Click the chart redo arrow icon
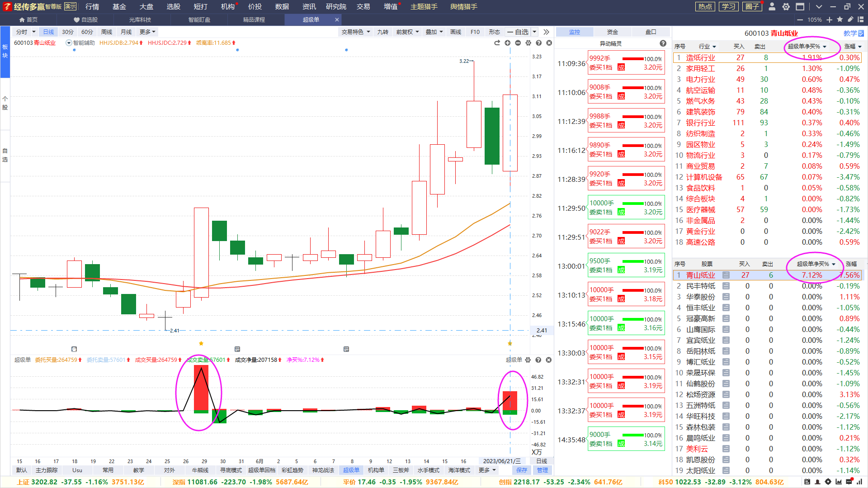Image resolution: width=868 pixels, height=488 pixels. pyautogui.click(x=497, y=43)
